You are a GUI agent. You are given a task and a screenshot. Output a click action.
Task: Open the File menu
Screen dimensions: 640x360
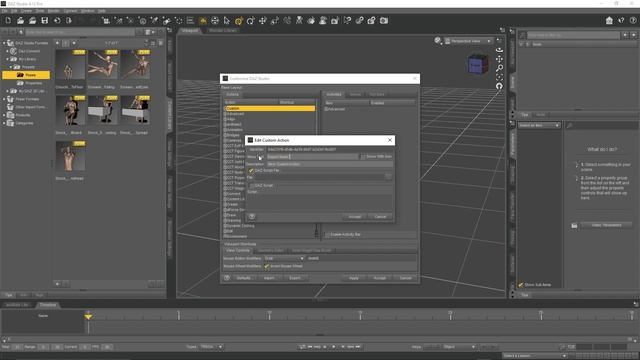coord(4,11)
